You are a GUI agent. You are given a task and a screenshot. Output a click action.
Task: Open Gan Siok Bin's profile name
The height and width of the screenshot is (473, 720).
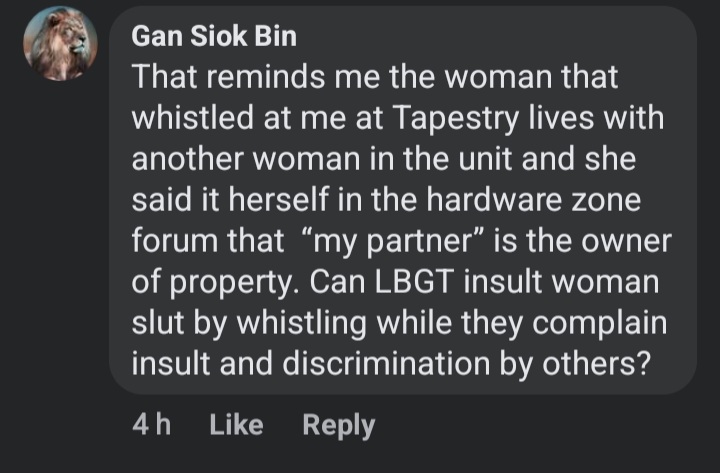[x=214, y=36]
